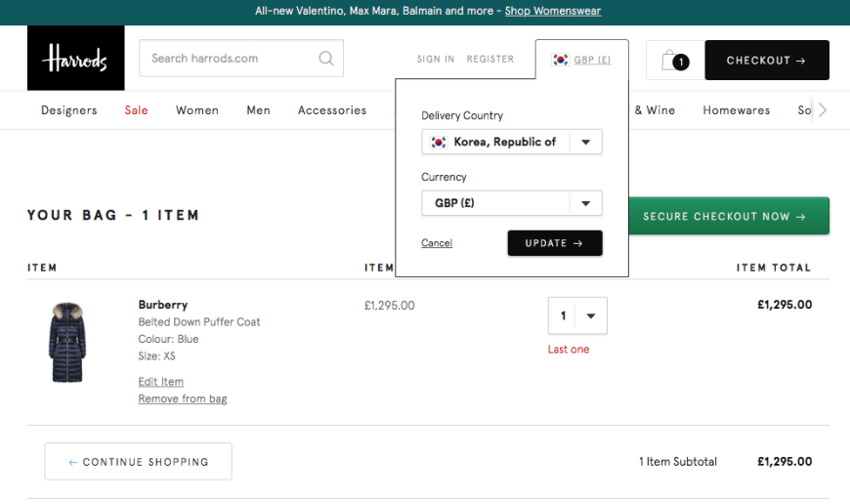Screen dimensions: 850x504
Task: Open the Men menu
Action: tap(259, 110)
